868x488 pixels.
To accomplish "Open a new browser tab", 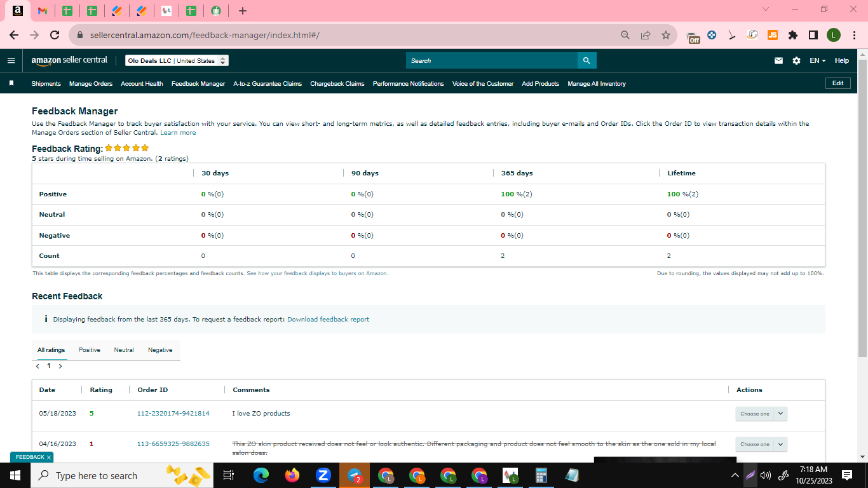I will click(x=243, y=11).
